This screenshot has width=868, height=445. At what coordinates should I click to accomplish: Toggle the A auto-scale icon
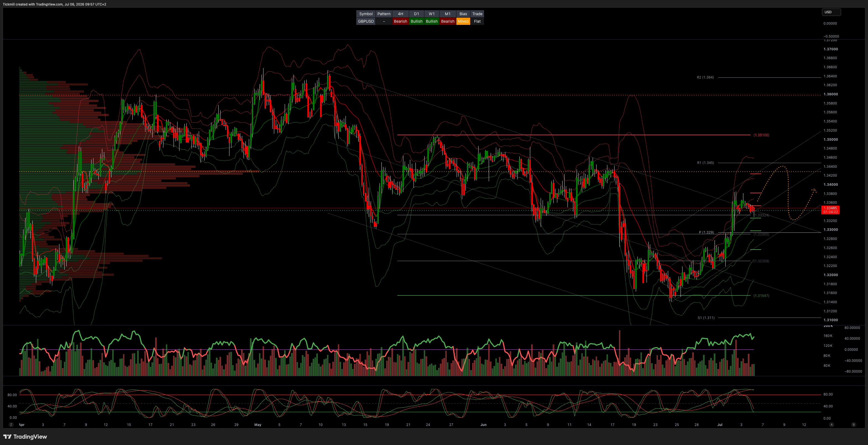tap(831, 425)
